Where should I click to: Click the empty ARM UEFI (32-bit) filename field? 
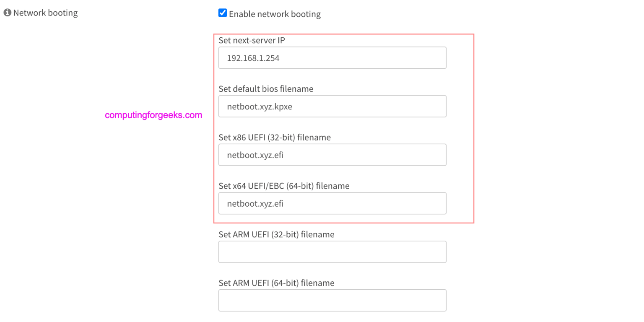point(332,252)
